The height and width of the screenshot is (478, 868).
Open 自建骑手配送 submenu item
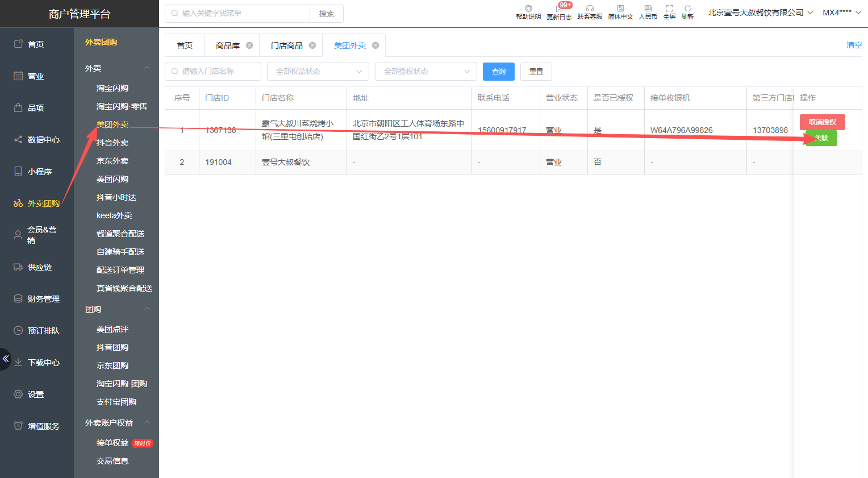point(120,252)
